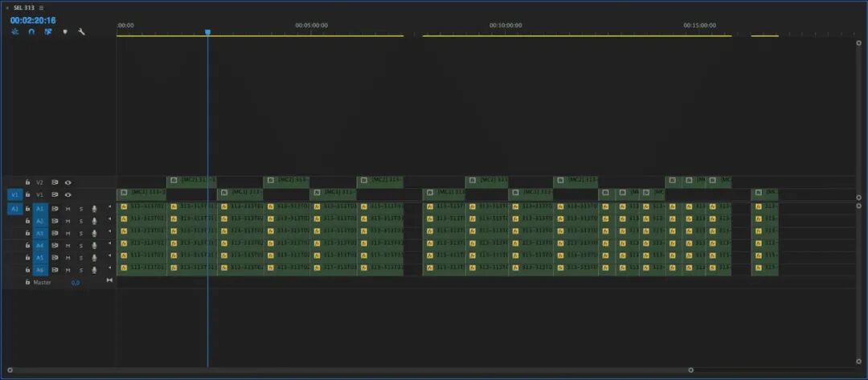868x380 pixels.
Task: Solo track A1 with S button
Action: pyautogui.click(x=81, y=209)
